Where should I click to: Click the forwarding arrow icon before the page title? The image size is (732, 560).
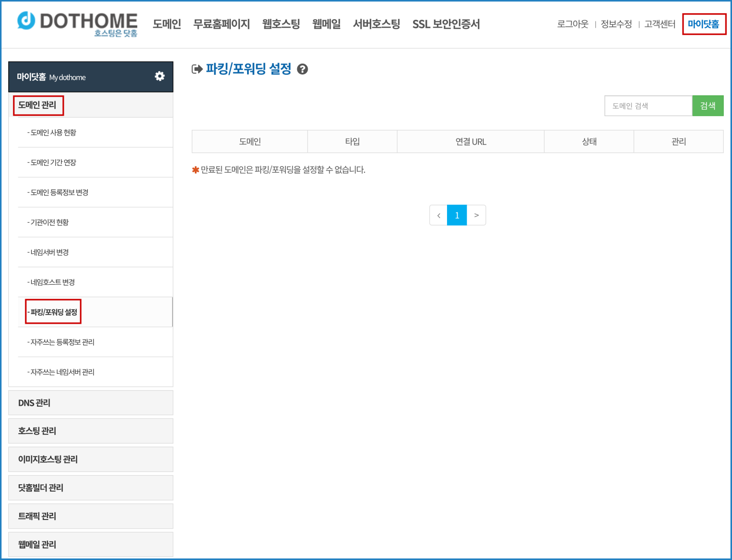tap(197, 69)
